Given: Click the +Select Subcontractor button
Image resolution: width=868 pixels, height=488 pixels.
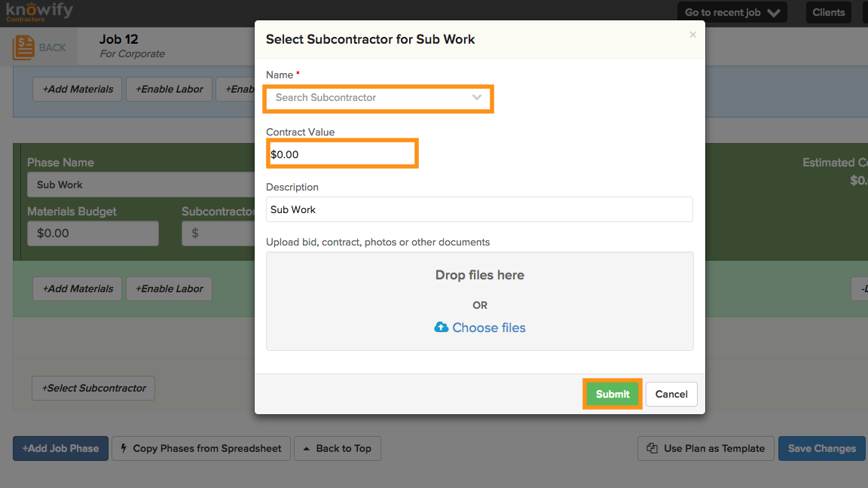Looking at the screenshot, I should pyautogui.click(x=93, y=389).
